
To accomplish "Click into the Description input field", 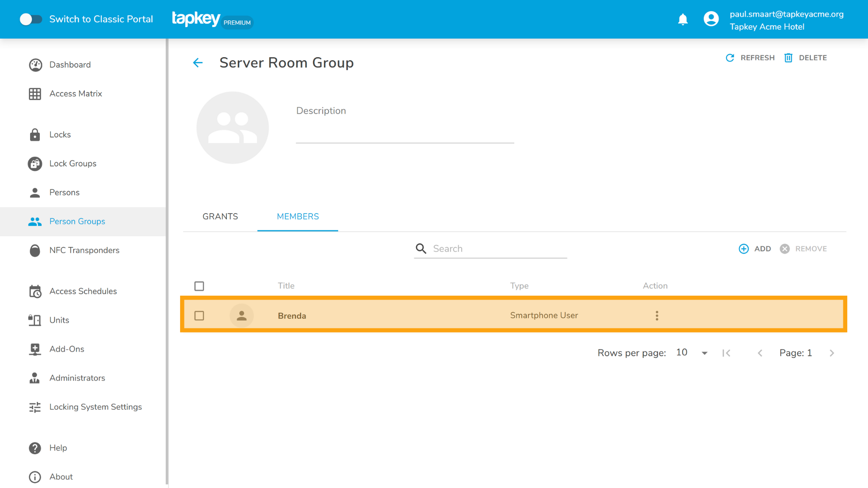I will pos(405,133).
